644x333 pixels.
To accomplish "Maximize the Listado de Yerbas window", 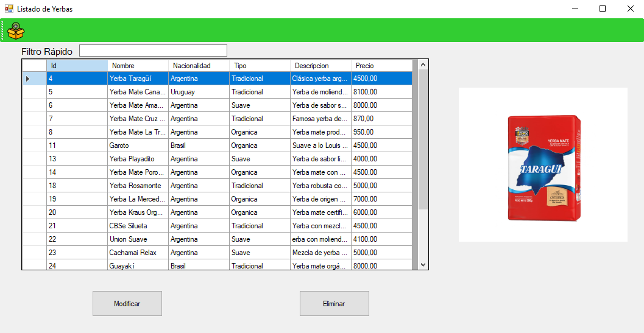I will (x=603, y=9).
